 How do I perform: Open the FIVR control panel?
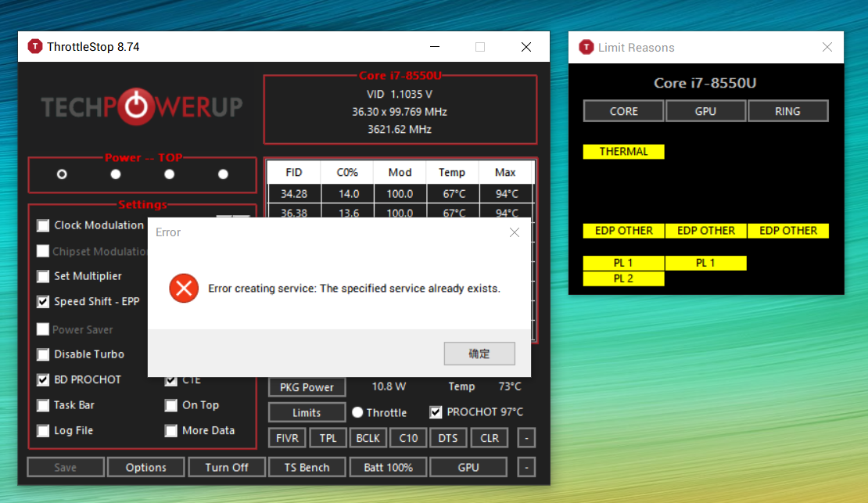point(286,437)
